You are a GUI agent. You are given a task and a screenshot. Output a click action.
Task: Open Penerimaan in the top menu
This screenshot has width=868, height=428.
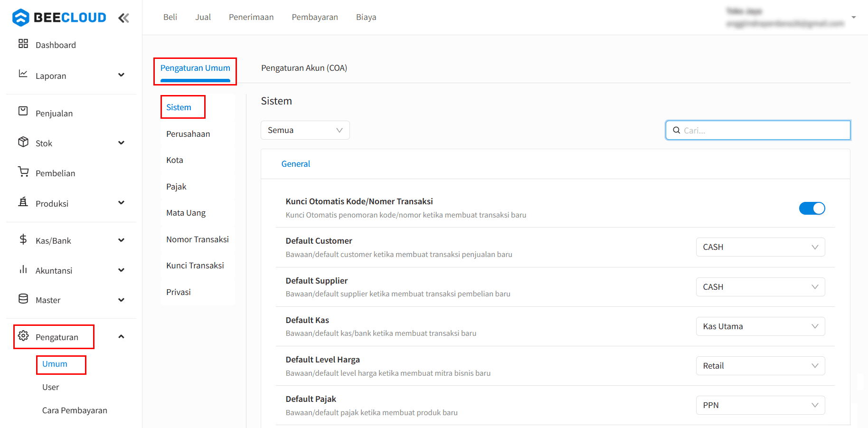(251, 17)
